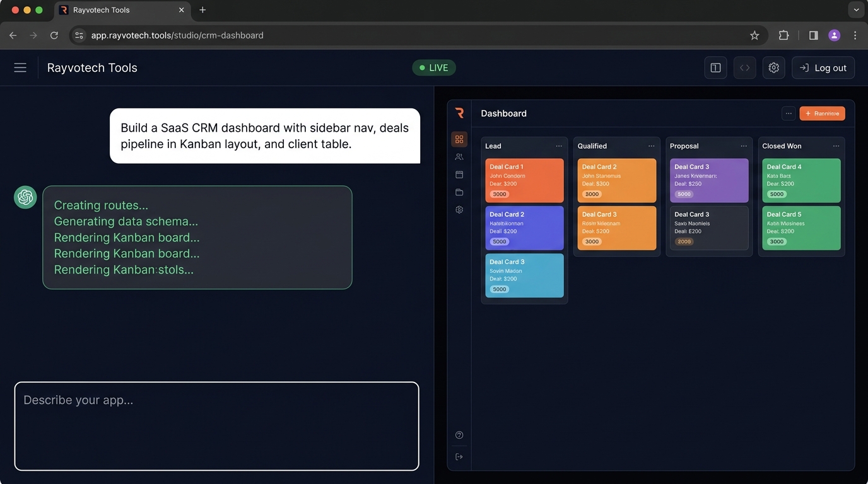Open the calendar icon in preview sidebar
This screenshot has height=484, width=868.
tap(459, 175)
